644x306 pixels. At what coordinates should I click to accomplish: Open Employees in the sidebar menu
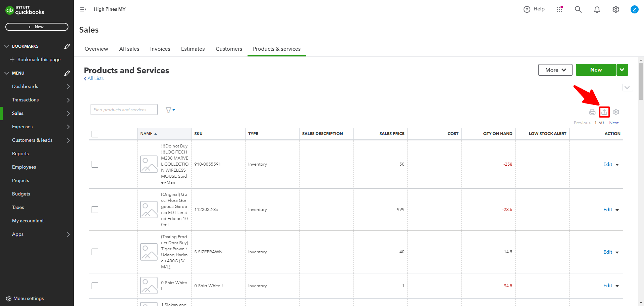(24, 167)
